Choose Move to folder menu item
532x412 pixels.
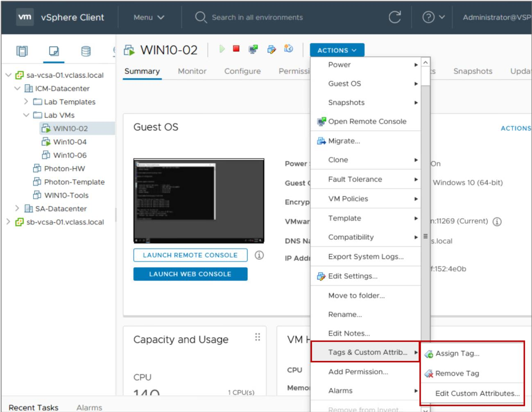coord(366,295)
